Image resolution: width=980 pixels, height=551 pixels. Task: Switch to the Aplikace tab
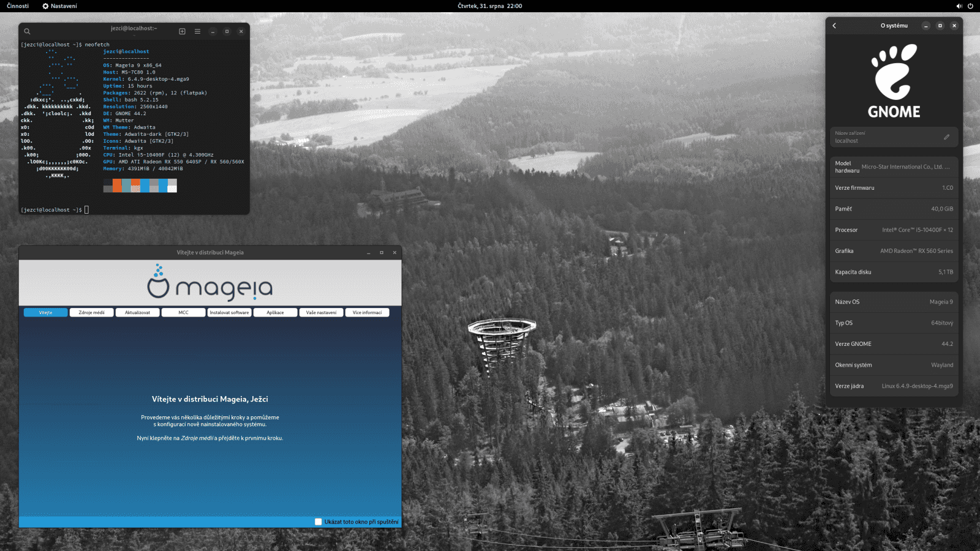(276, 312)
